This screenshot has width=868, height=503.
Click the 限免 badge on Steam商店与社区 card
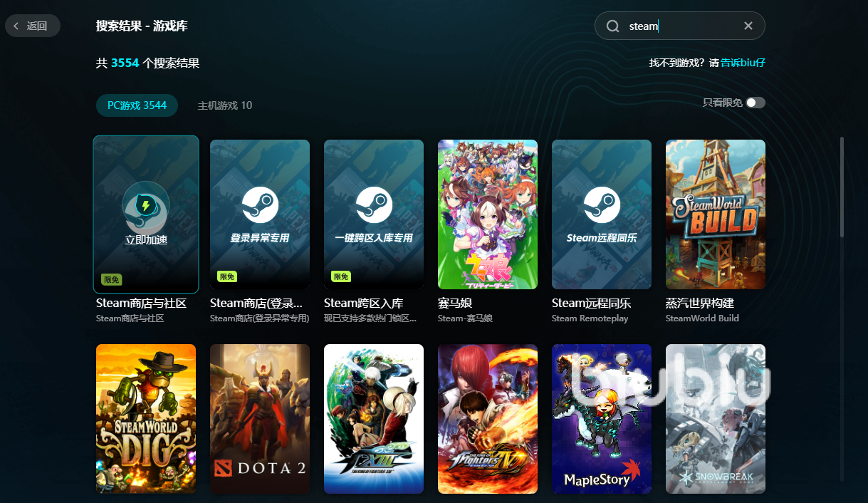112,280
